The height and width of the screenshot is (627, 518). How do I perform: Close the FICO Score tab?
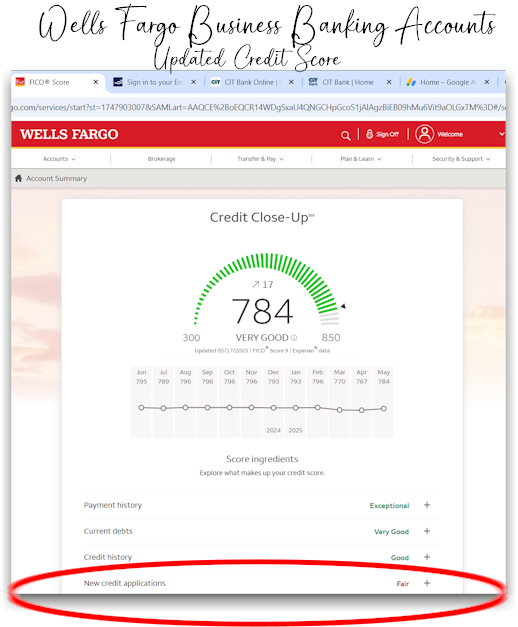96,82
